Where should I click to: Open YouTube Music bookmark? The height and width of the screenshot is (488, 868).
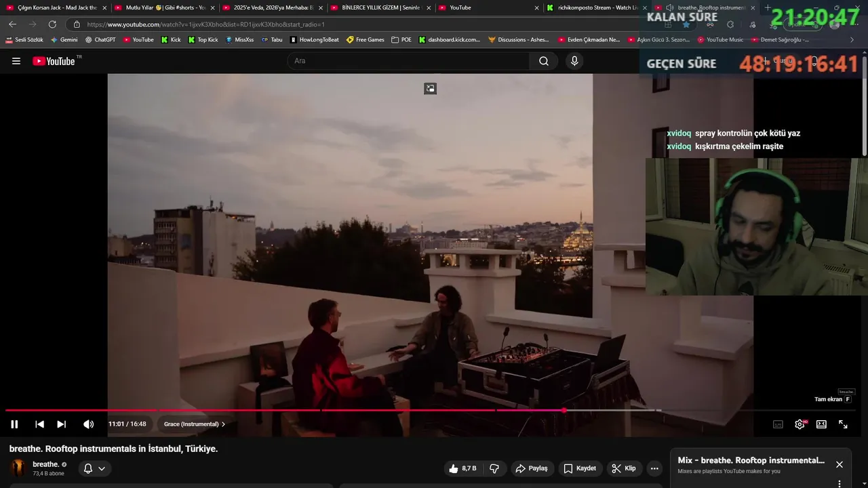tap(720, 40)
